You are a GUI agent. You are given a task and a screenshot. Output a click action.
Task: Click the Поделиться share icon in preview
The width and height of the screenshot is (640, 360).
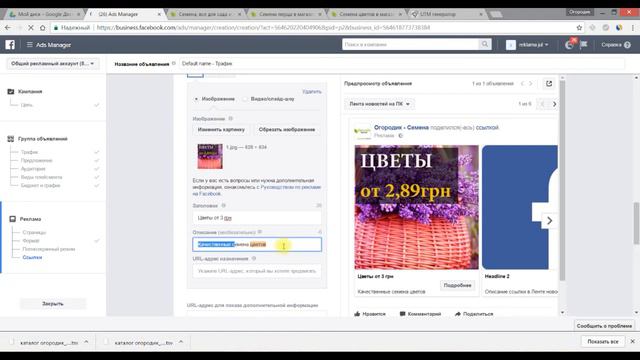point(458,314)
